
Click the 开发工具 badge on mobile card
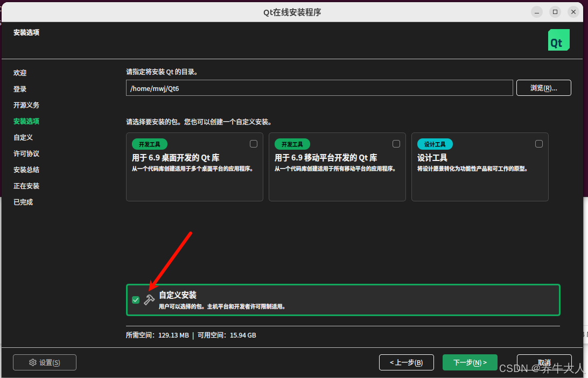292,144
